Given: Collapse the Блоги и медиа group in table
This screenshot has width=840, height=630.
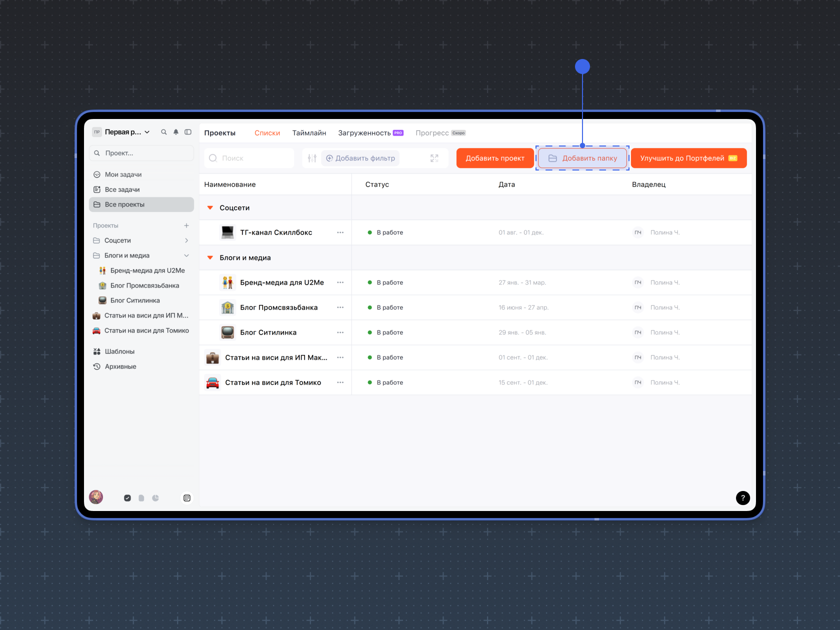Looking at the screenshot, I should [210, 257].
